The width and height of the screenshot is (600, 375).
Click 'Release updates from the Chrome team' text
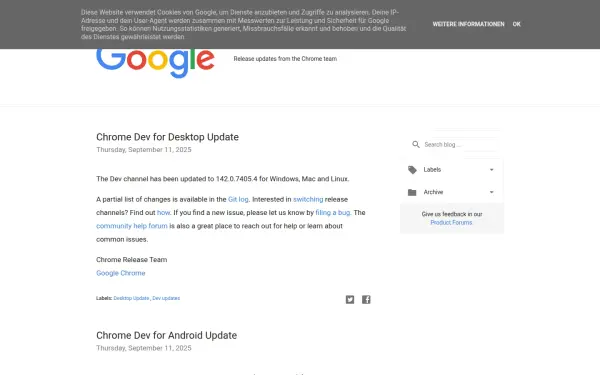[x=285, y=59]
